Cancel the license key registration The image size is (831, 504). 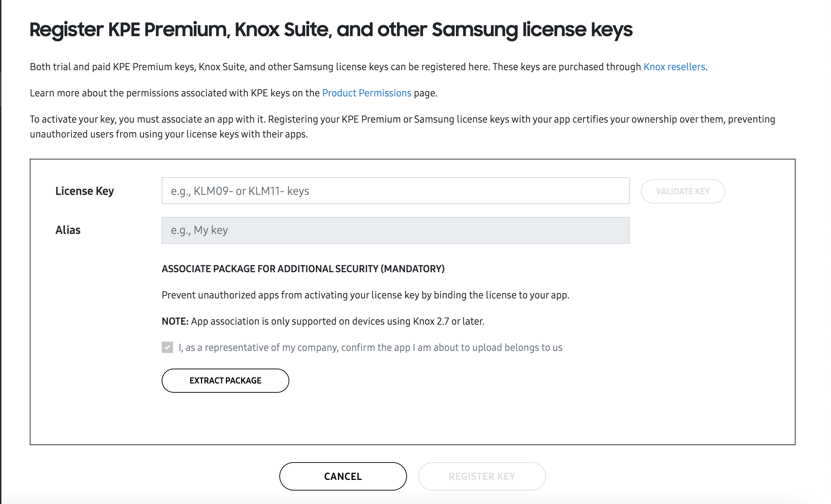pyautogui.click(x=343, y=476)
